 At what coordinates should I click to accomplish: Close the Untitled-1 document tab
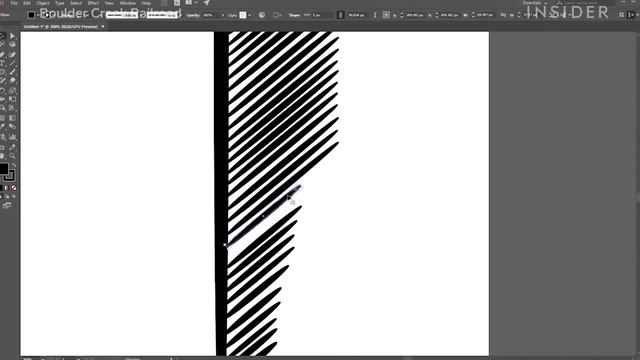103,27
